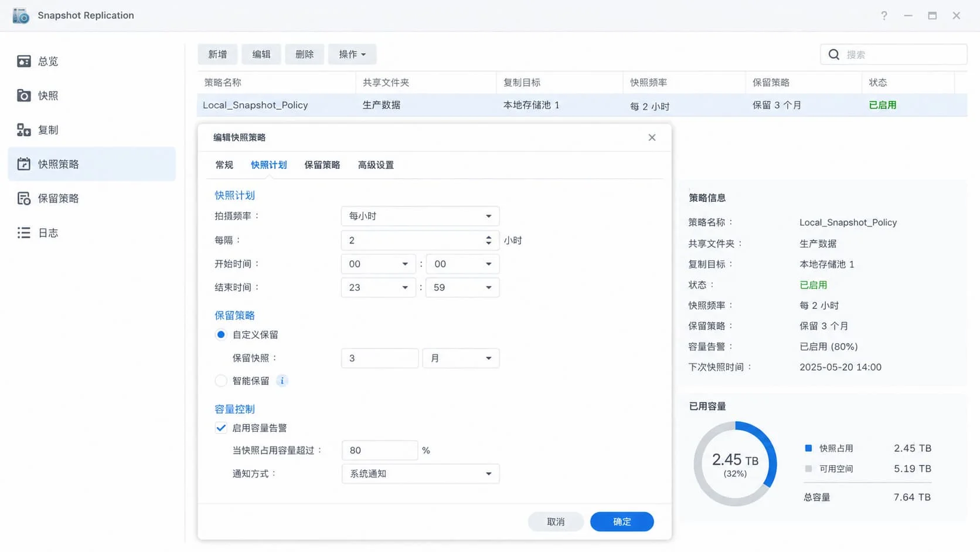Open the 开始时间 minute dropdown
The height and width of the screenshot is (552, 980).
pos(462,264)
